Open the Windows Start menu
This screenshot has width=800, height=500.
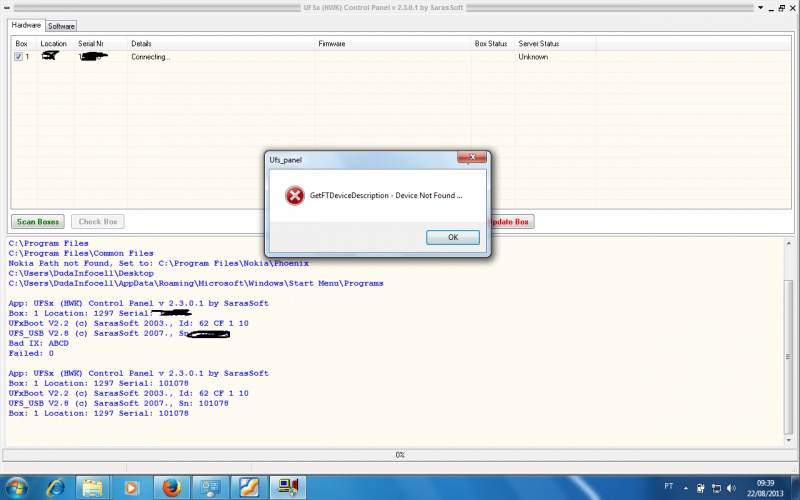[18, 487]
